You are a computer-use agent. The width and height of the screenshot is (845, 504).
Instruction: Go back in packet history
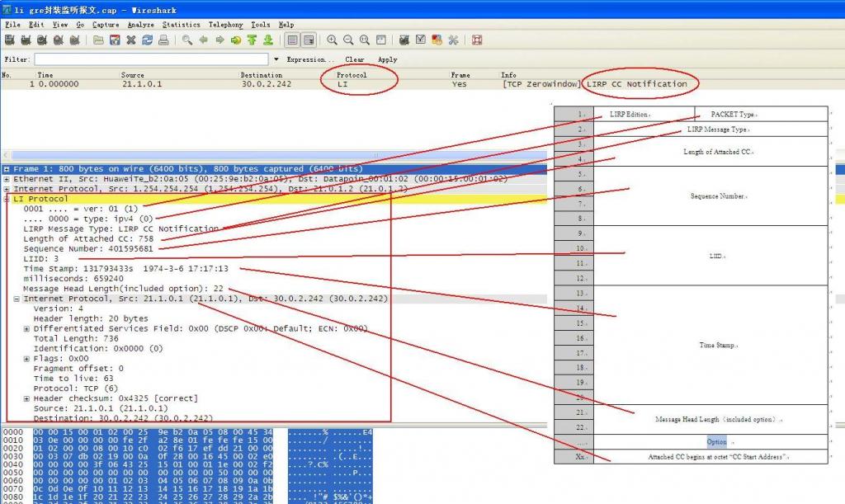[x=203, y=40]
